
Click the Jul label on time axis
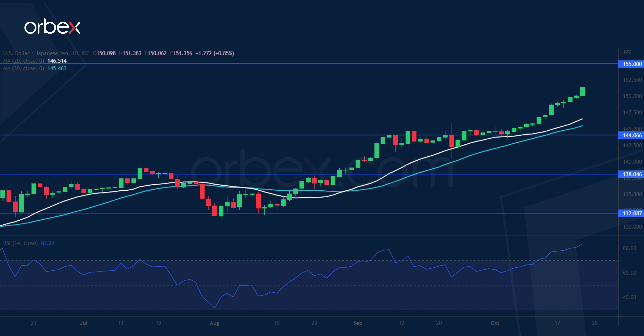click(x=84, y=323)
